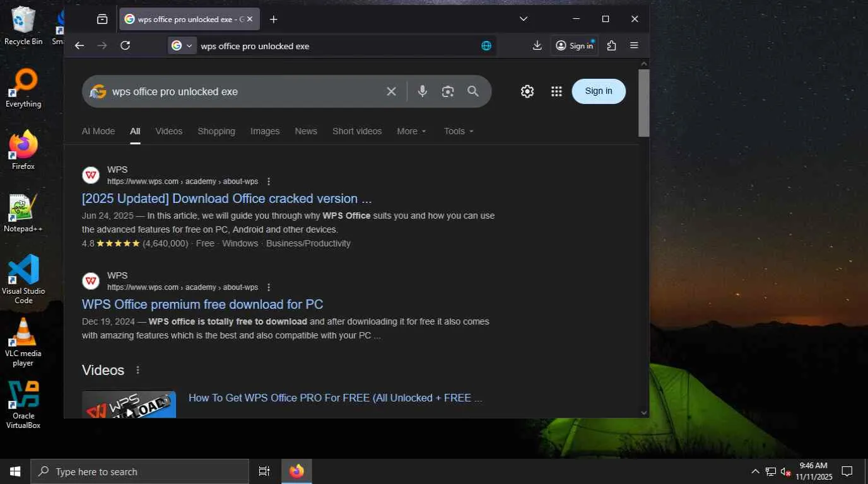Close the wps office pro unlocked exe tab
Viewport: 868px width, 484px height.
pyautogui.click(x=250, y=19)
